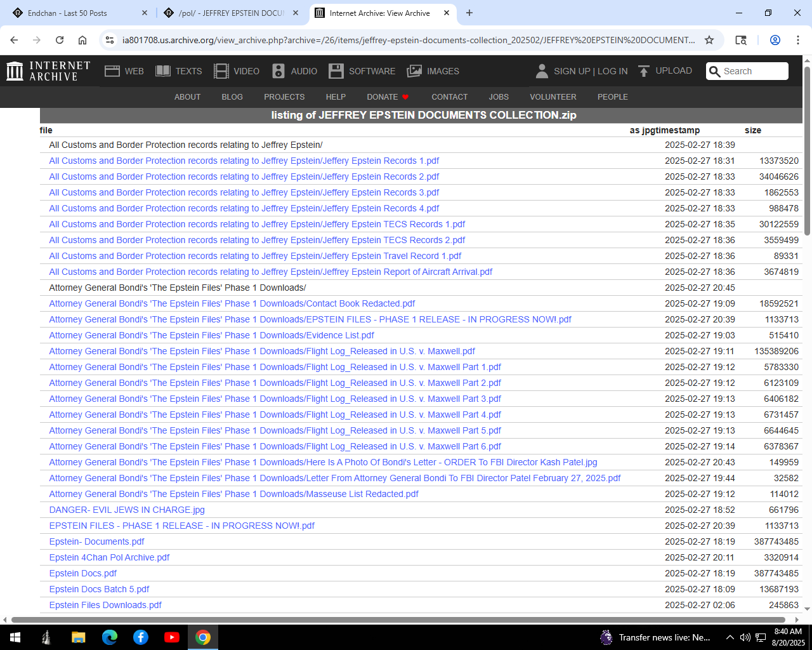812x650 pixels.
Task: Open Epstein Files Downloads.pdf link
Action: point(105,605)
